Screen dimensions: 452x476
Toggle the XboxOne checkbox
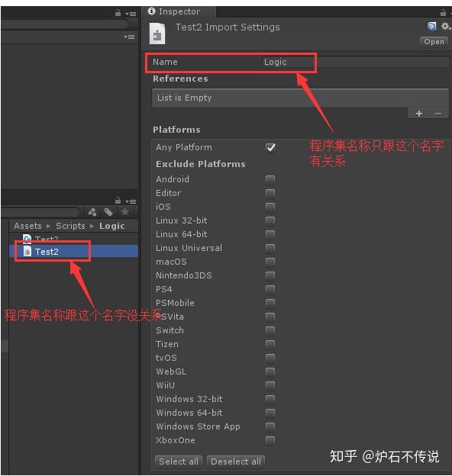pyautogui.click(x=270, y=440)
